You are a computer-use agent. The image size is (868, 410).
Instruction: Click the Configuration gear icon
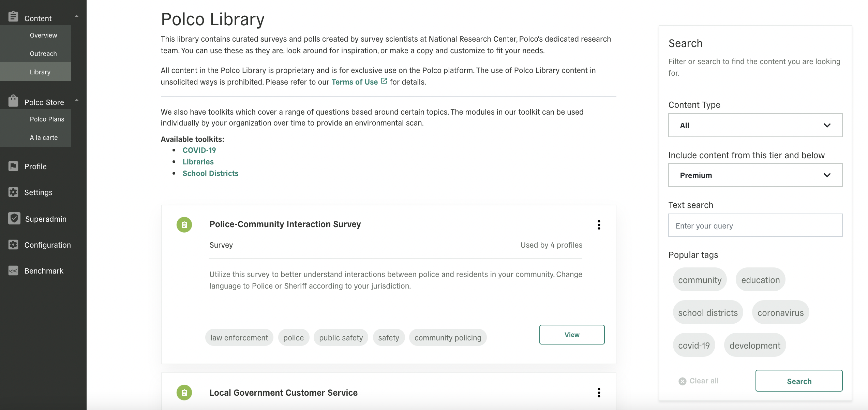click(x=13, y=245)
